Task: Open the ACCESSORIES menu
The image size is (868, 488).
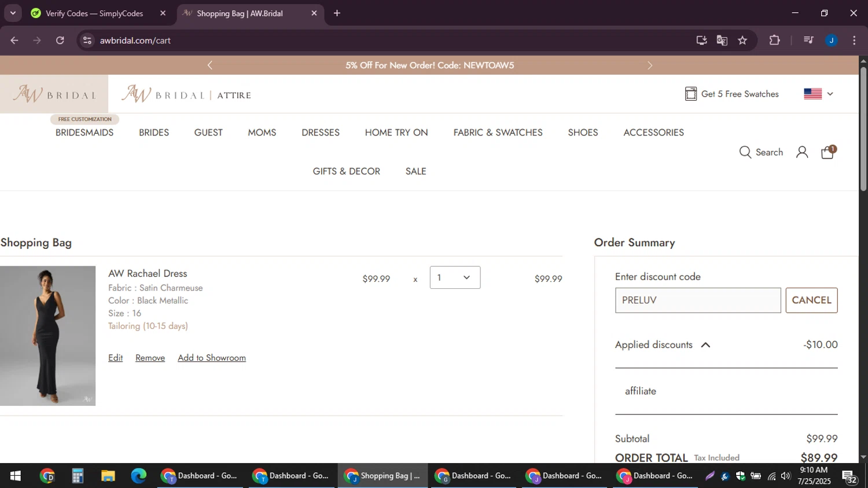Action: (654, 133)
